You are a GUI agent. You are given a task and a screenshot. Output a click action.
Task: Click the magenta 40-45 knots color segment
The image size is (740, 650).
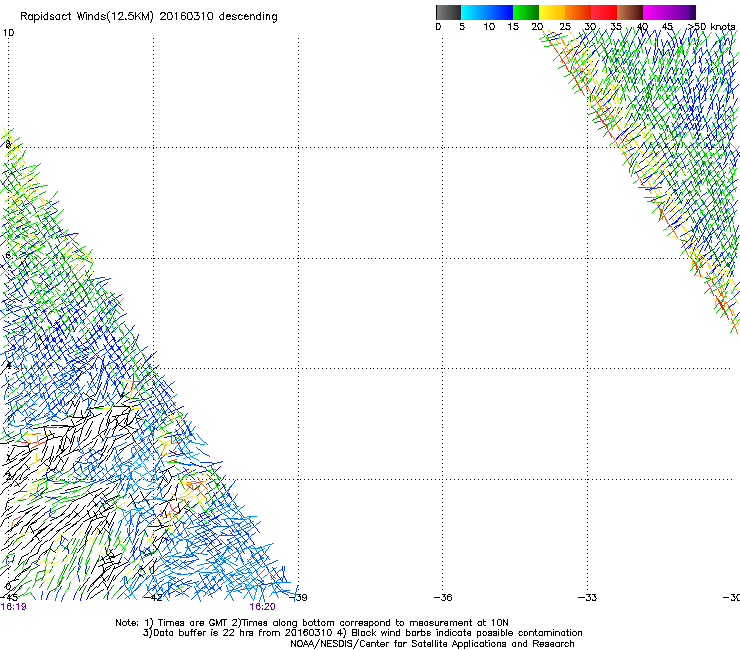click(x=656, y=12)
